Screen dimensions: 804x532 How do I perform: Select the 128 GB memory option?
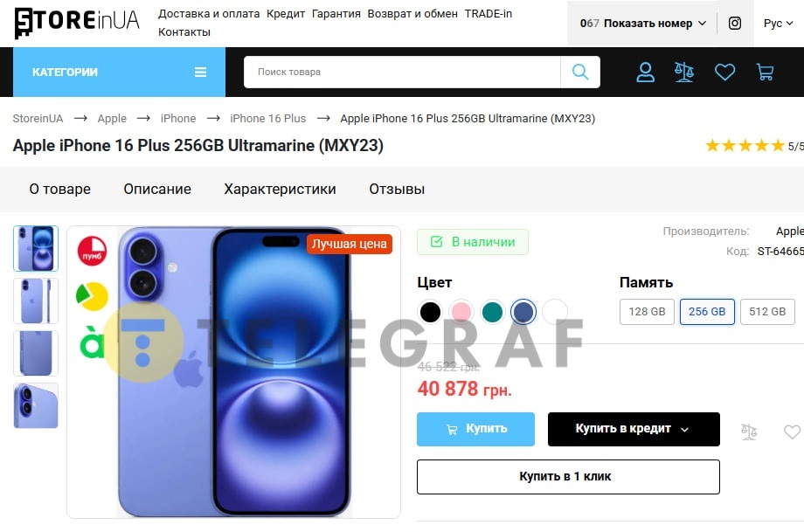coord(647,312)
